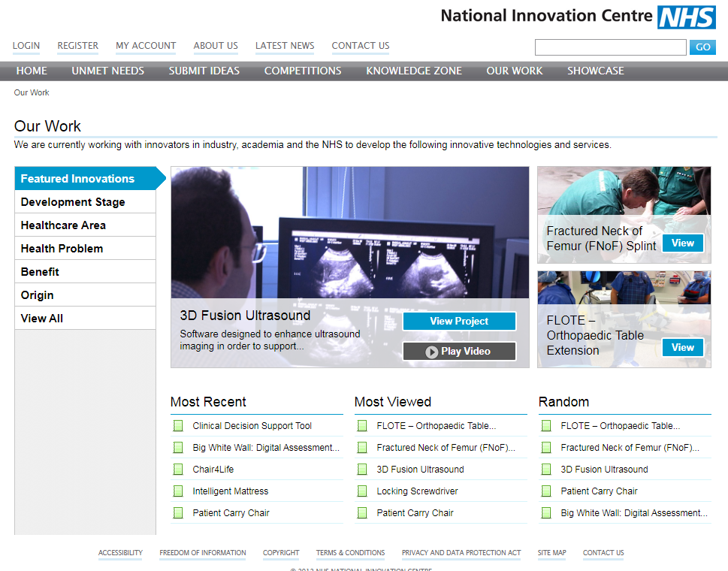Image resolution: width=728 pixels, height=571 pixels.
Task: Open About Us page
Action: (216, 46)
